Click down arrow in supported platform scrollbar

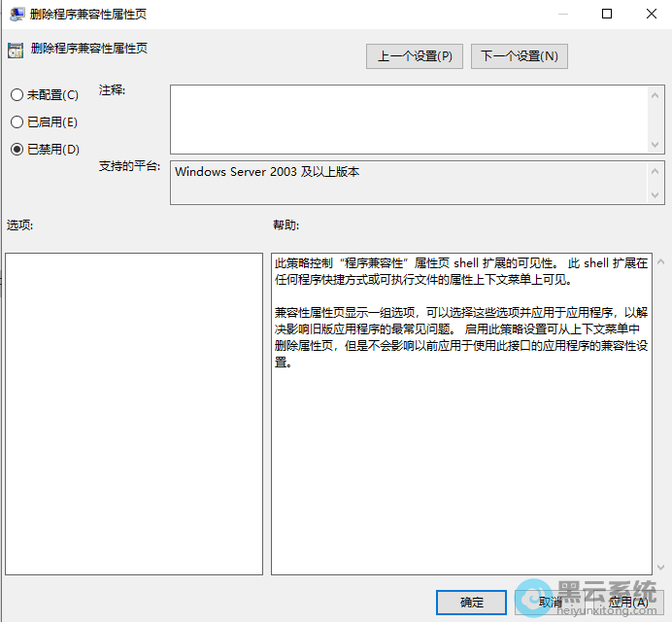[657, 195]
